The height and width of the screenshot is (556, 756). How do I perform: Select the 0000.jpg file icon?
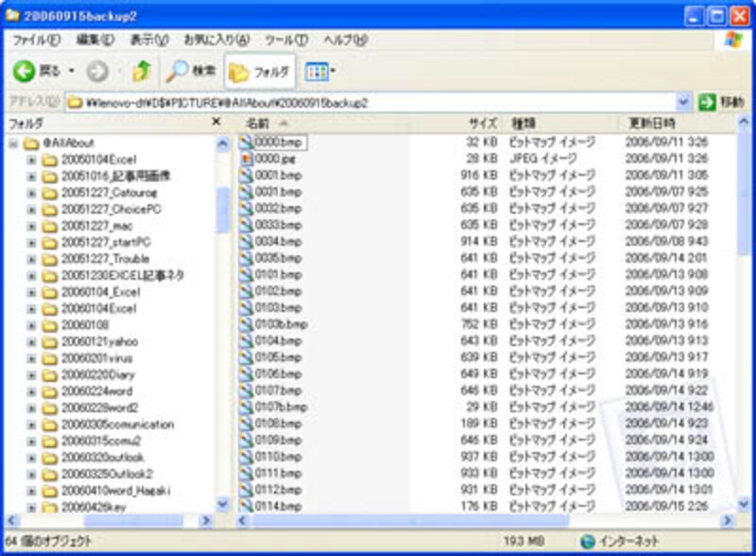pyautogui.click(x=247, y=159)
